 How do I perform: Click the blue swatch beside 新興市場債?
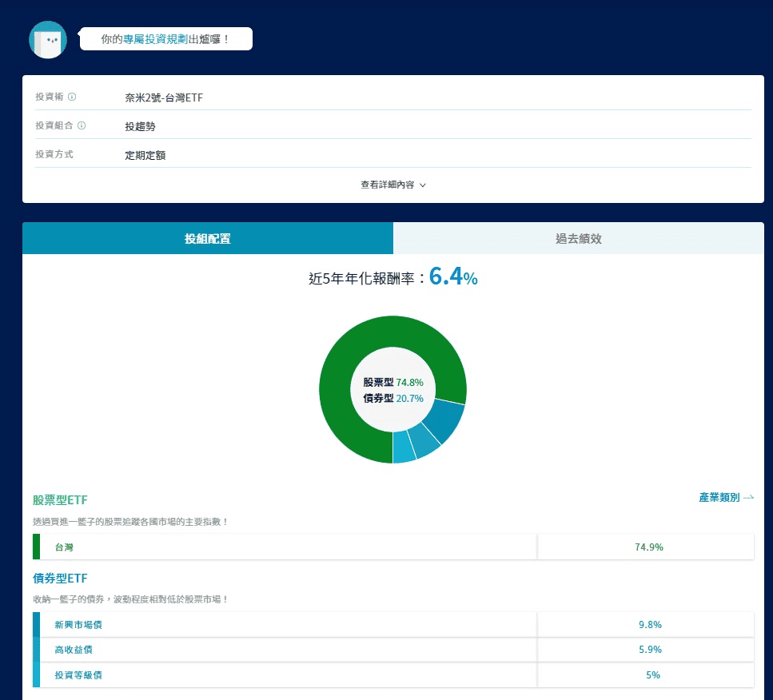[x=36, y=625]
